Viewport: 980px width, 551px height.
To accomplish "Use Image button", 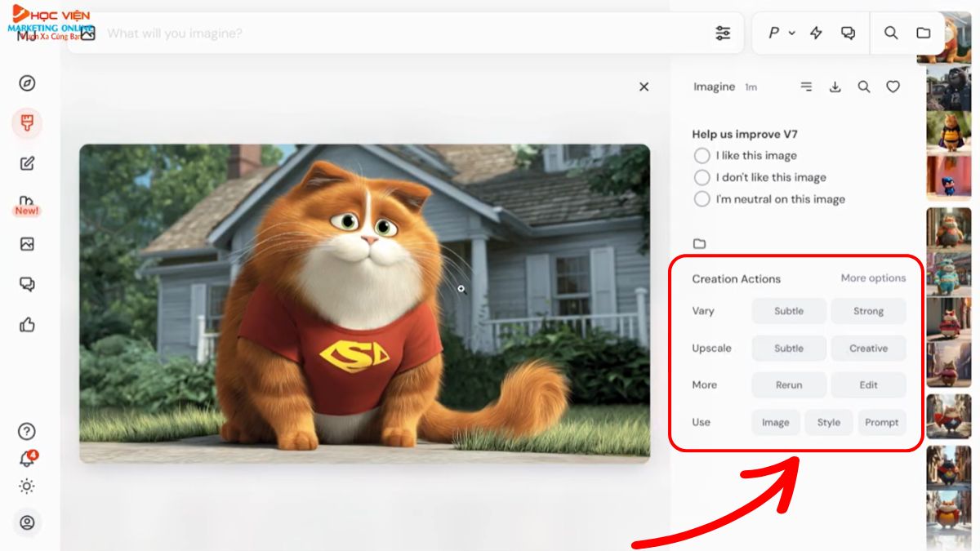I will [776, 422].
